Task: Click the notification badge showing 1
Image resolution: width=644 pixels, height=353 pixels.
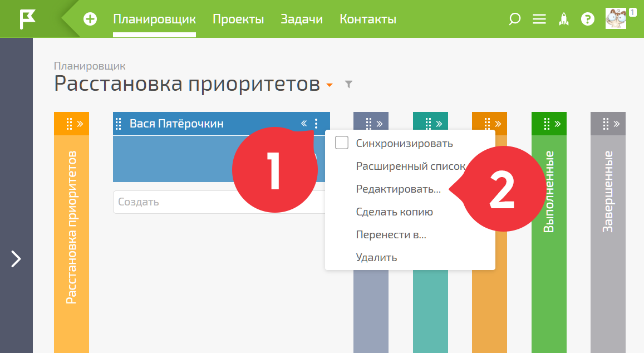Action: point(632,12)
